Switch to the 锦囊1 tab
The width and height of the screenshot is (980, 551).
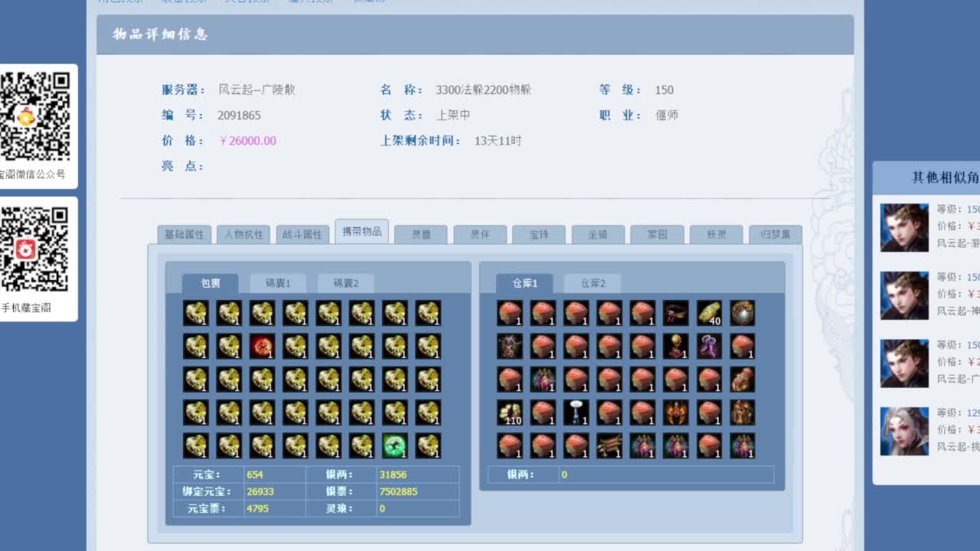pos(278,283)
